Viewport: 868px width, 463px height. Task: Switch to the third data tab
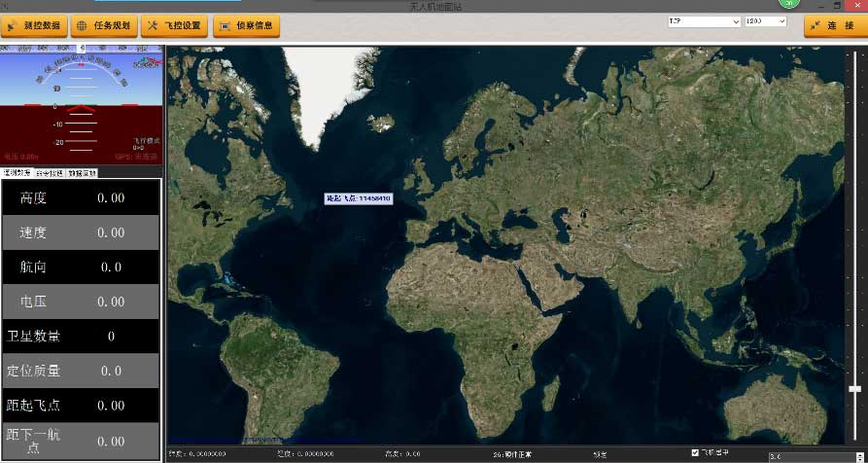pyautogui.click(x=82, y=173)
